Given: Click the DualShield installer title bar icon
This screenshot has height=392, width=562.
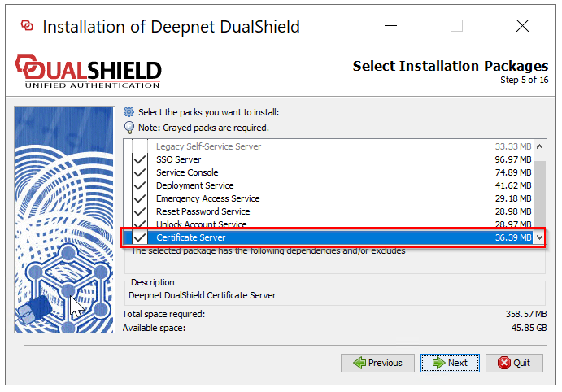Looking at the screenshot, I should click(x=28, y=26).
